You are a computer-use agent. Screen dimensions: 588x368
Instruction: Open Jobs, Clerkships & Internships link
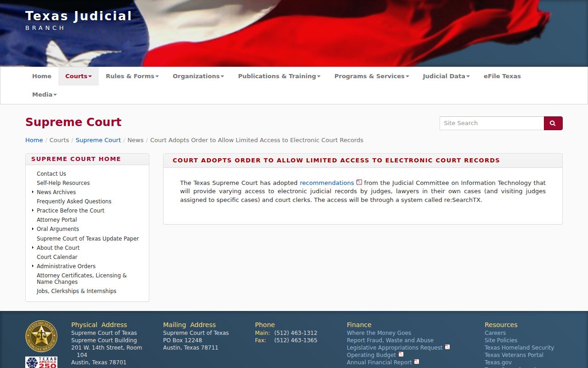pos(76,291)
